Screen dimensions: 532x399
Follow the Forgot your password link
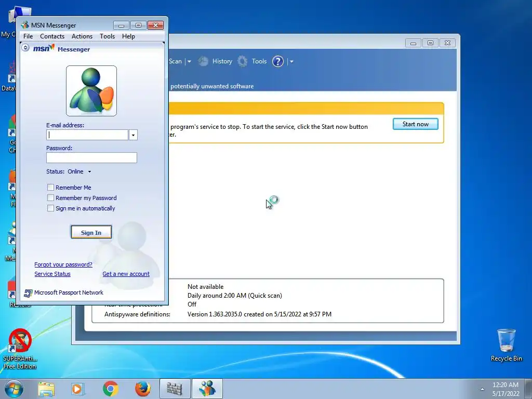63,264
